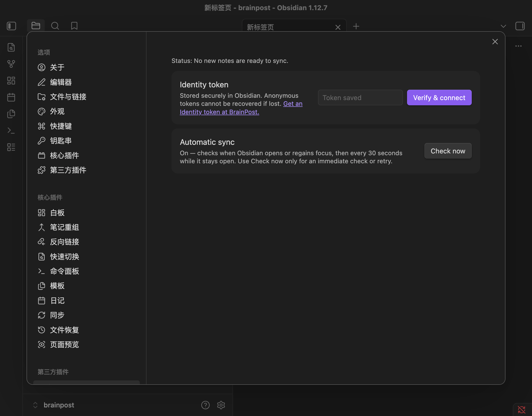Open 核心插件 settings section
Screen dimensions: 532x416
pyautogui.click(x=87, y=155)
